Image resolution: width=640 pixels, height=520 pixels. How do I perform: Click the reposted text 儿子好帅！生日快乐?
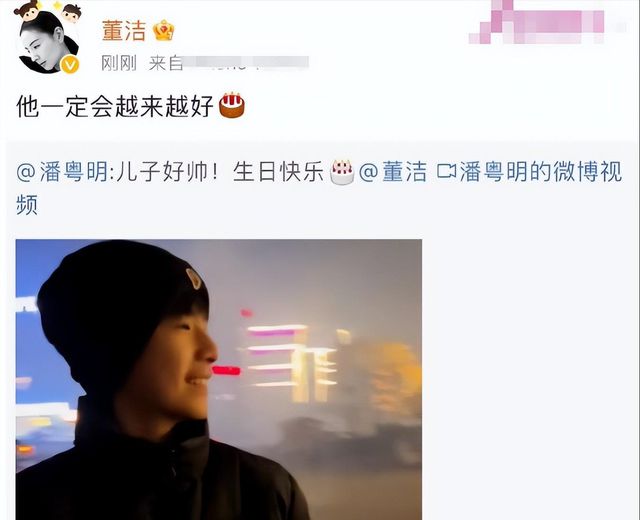[220, 171]
